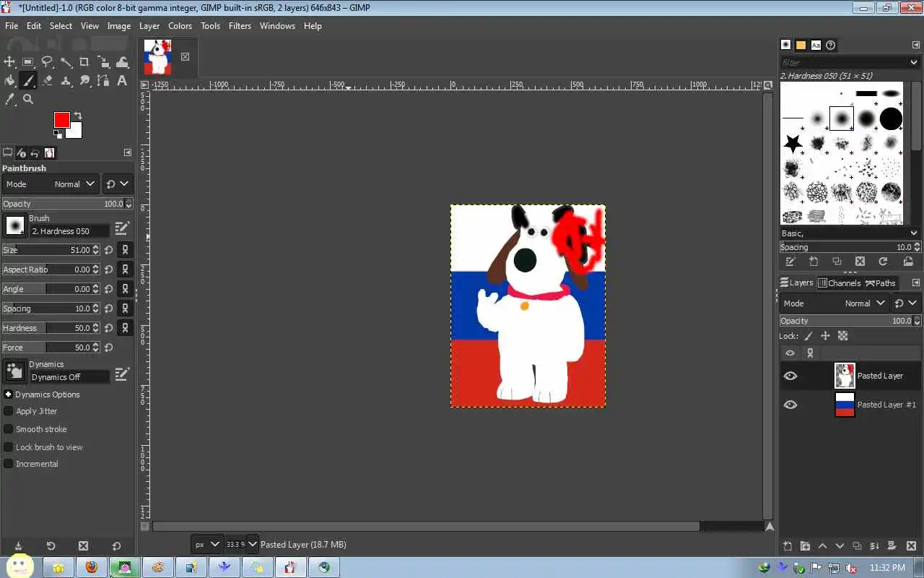Select the Fuzzy Select wand tool
The width and height of the screenshot is (924, 578).
[66, 62]
